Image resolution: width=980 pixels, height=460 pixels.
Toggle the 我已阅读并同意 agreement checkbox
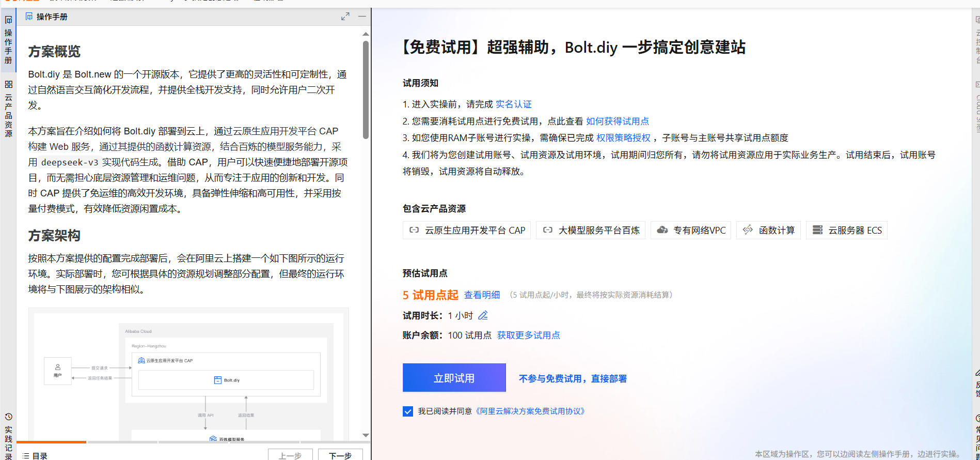point(408,411)
